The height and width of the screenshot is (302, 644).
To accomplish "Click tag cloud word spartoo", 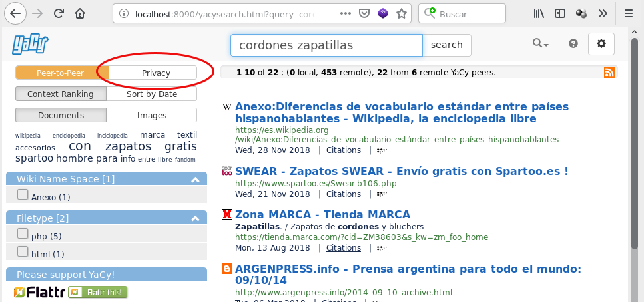I will coord(35,158).
